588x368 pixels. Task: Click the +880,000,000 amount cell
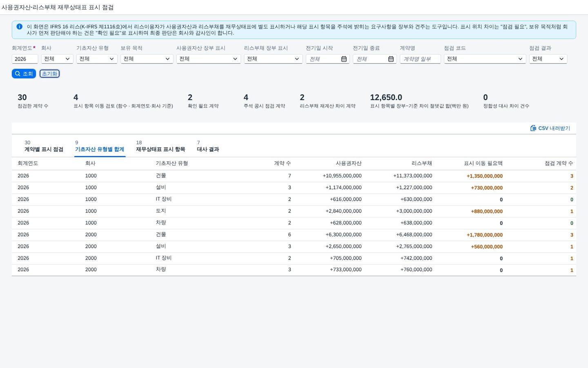click(487, 211)
